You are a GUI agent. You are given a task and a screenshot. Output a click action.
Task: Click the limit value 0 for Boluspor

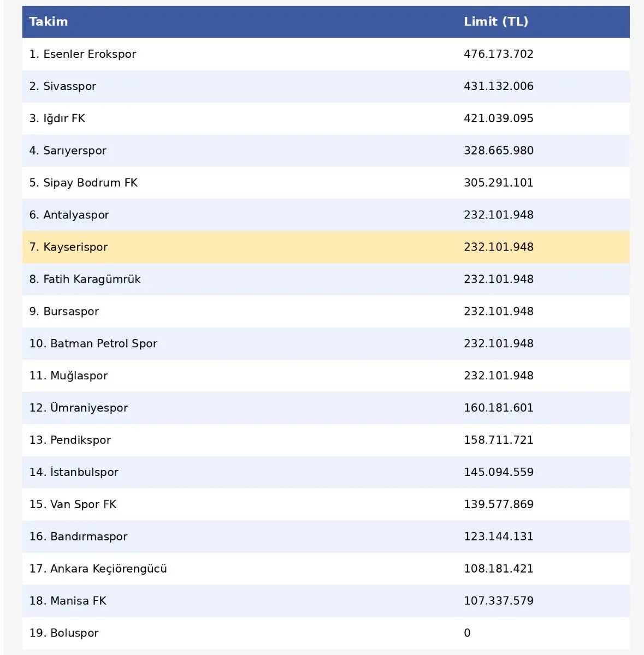[x=467, y=633]
